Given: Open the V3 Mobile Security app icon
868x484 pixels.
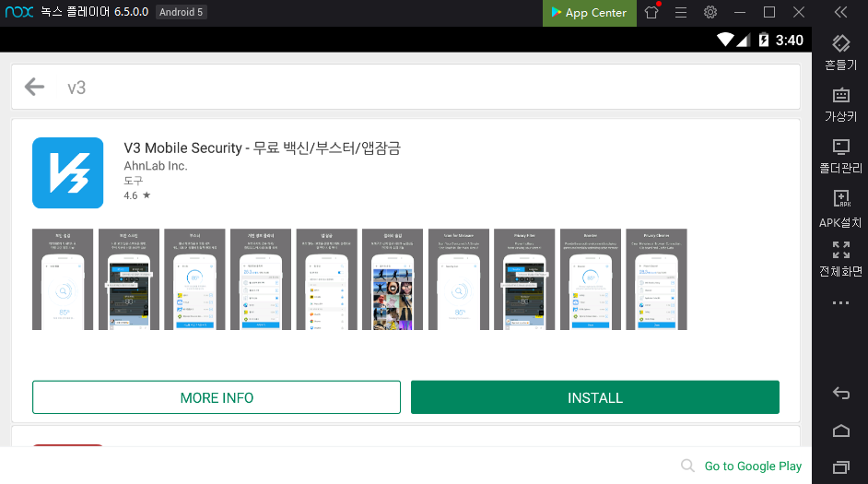Looking at the screenshot, I should (x=67, y=172).
